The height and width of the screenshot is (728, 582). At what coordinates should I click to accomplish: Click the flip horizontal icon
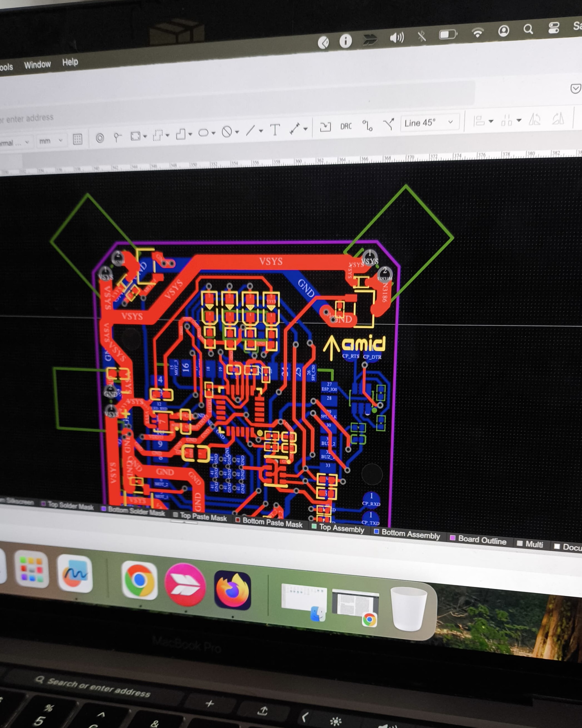535,119
